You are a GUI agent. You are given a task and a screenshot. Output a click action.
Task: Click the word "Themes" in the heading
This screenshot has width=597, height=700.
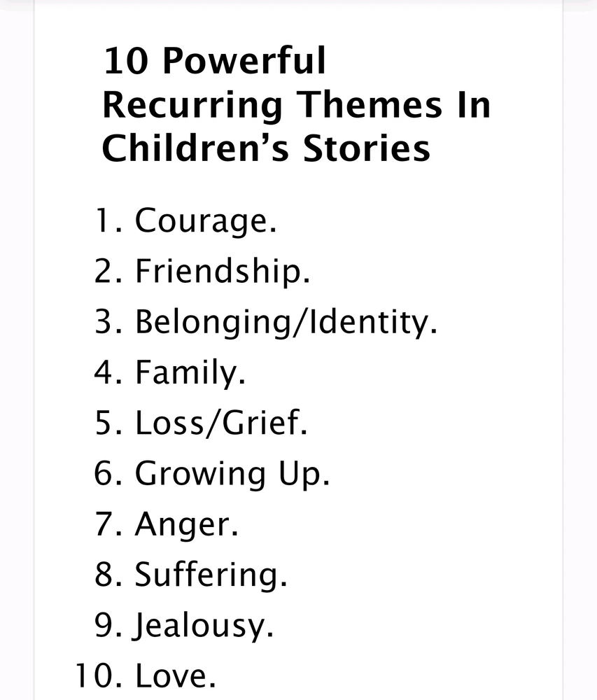[x=371, y=106]
